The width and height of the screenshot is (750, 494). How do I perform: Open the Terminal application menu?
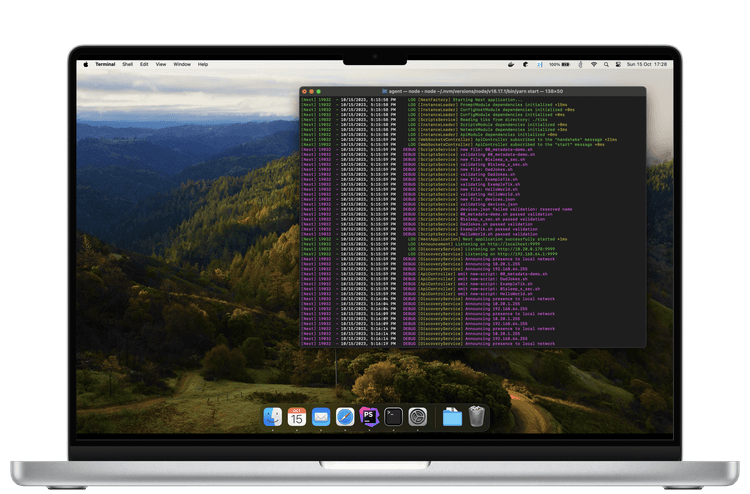click(105, 64)
